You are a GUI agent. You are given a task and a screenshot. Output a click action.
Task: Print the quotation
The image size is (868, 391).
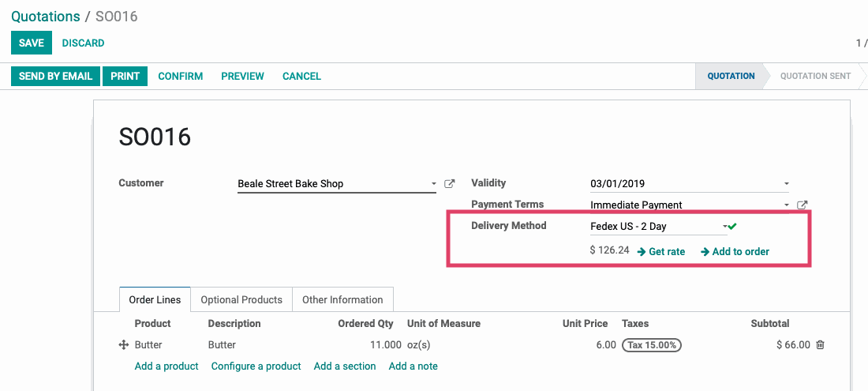click(125, 77)
